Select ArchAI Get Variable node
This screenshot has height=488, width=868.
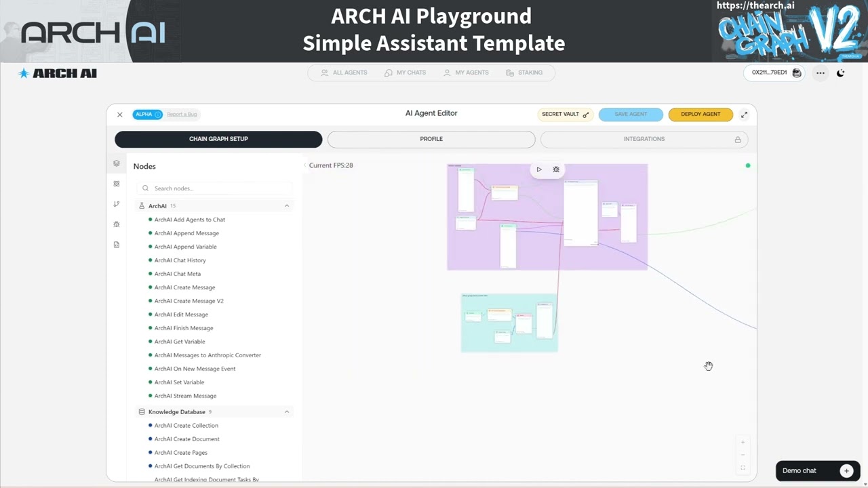pyautogui.click(x=180, y=342)
